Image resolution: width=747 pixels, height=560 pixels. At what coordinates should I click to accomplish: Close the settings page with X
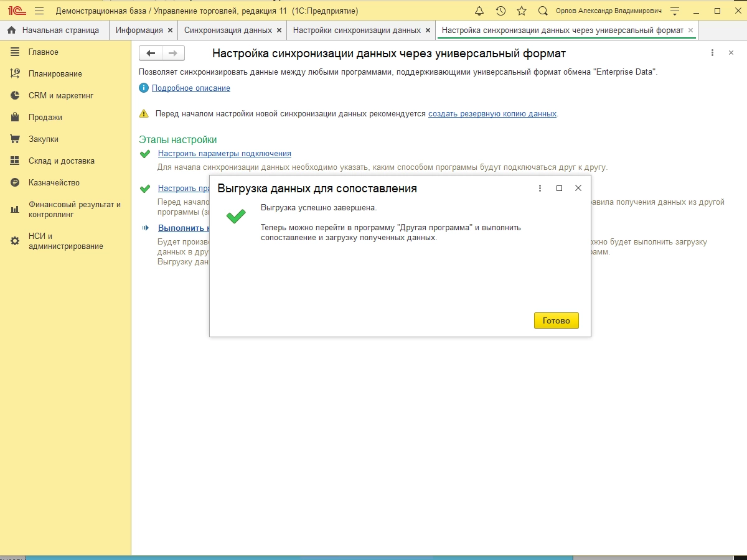tap(731, 54)
